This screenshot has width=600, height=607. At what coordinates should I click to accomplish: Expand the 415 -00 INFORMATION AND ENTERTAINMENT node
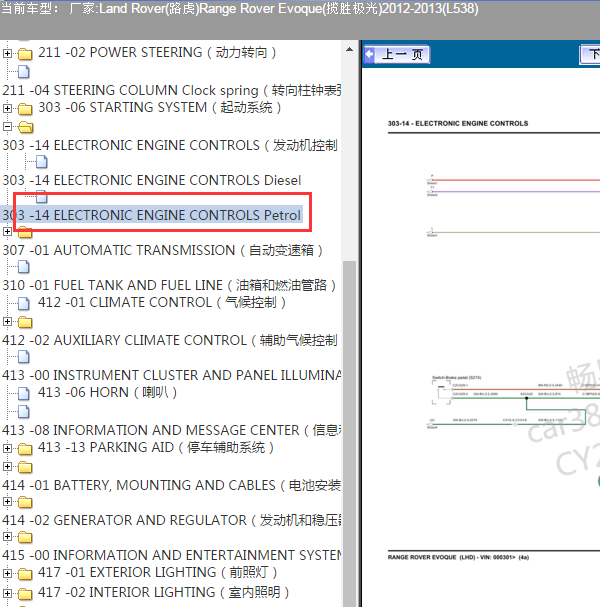(7, 537)
